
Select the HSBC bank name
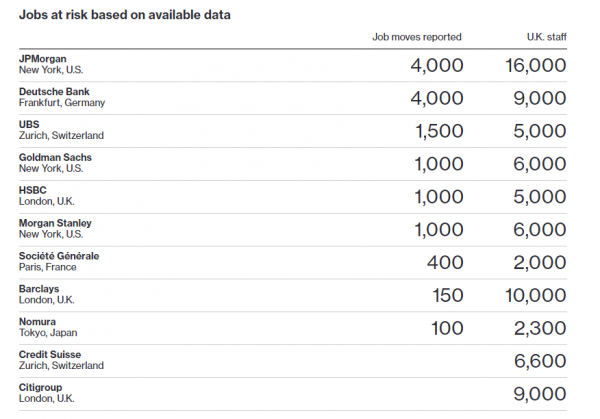coord(33,191)
